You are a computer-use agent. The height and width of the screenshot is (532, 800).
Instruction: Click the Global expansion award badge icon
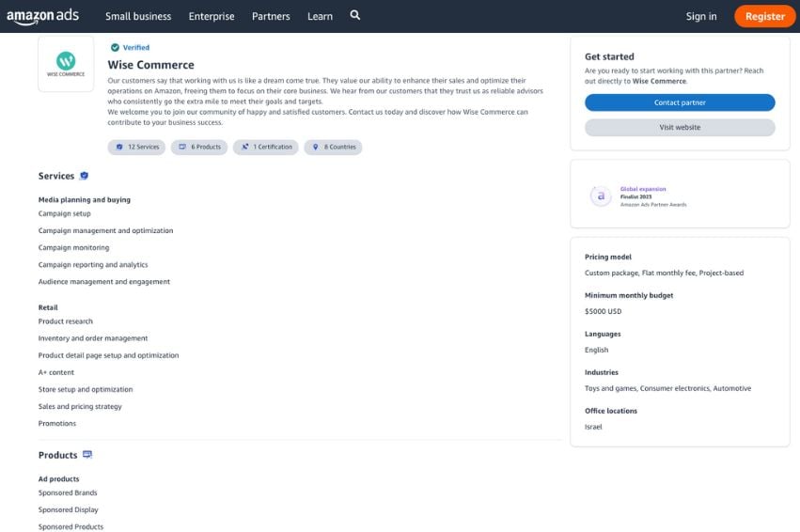point(600,196)
